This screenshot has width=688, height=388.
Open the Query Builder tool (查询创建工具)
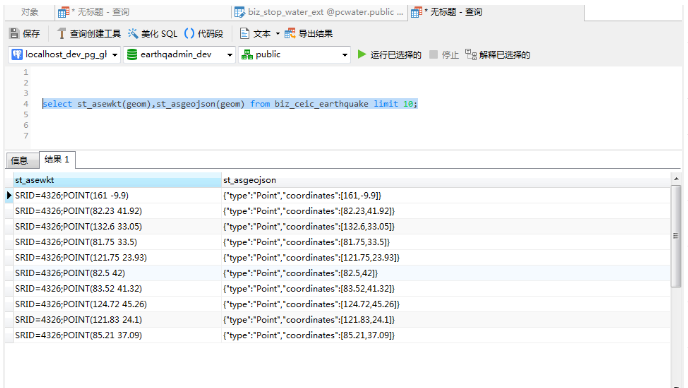89,33
